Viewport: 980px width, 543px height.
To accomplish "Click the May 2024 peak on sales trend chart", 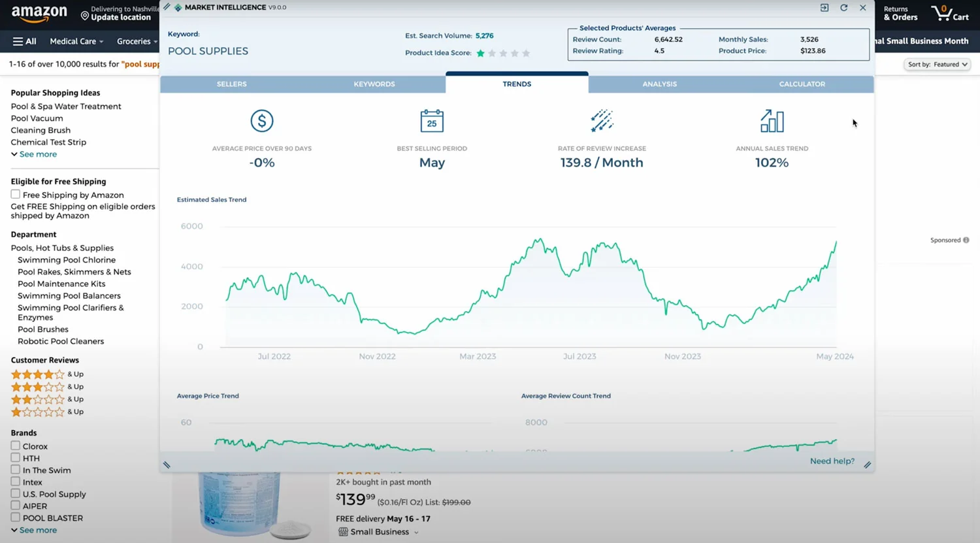I will pos(836,242).
